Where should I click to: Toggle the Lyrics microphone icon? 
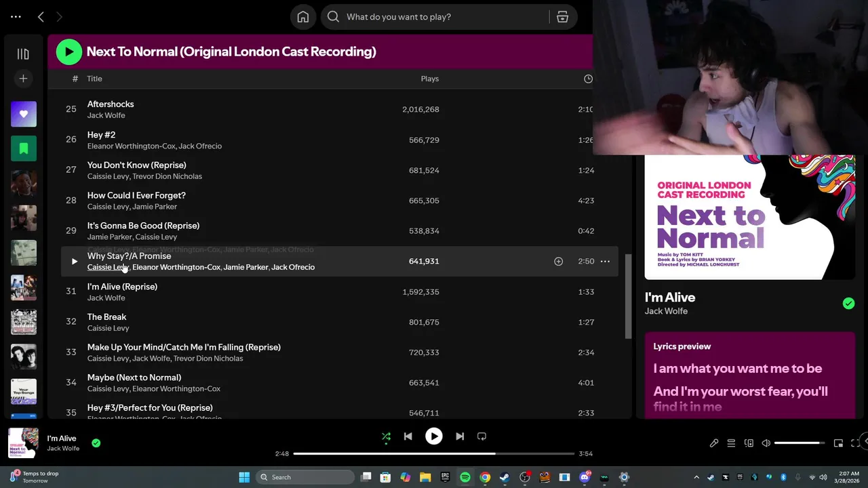(714, 443)
